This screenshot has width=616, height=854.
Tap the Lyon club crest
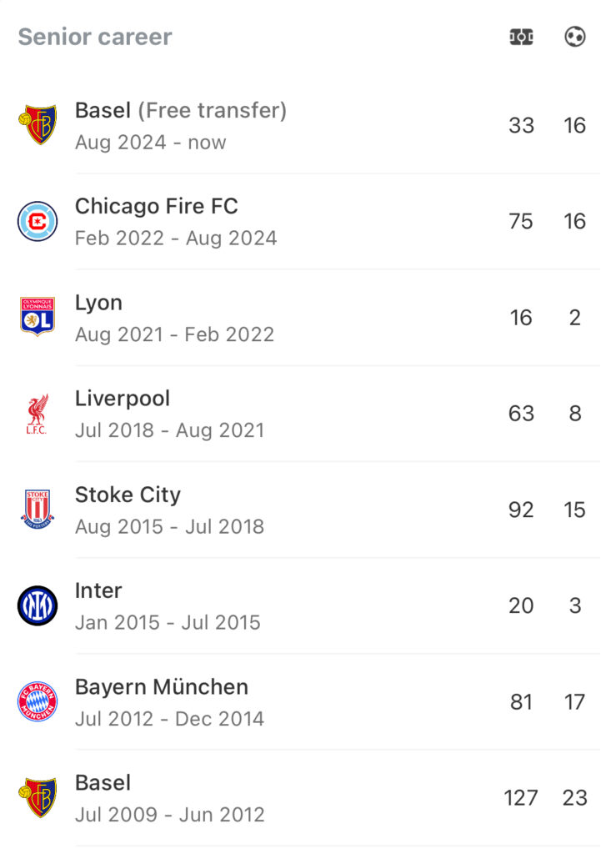38,317
